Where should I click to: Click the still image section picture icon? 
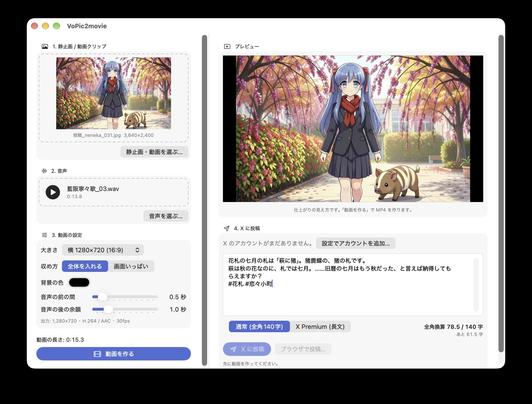coord(45,47)
